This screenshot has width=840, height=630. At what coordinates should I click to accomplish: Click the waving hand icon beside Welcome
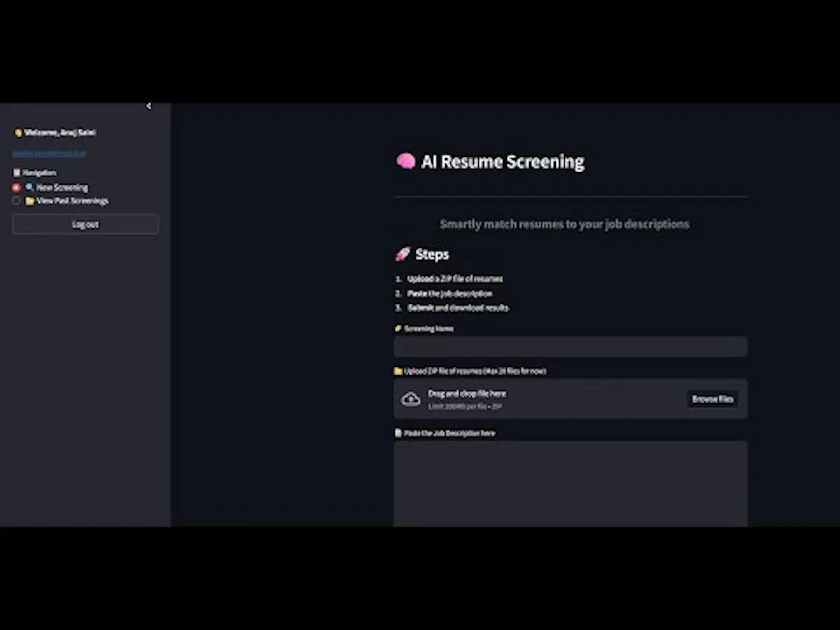coord(18,133)
